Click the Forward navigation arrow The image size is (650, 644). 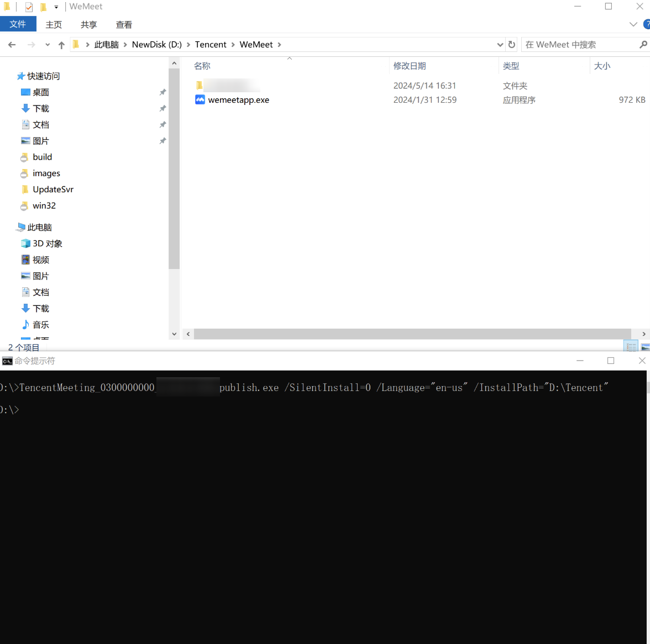click(31, 45)
